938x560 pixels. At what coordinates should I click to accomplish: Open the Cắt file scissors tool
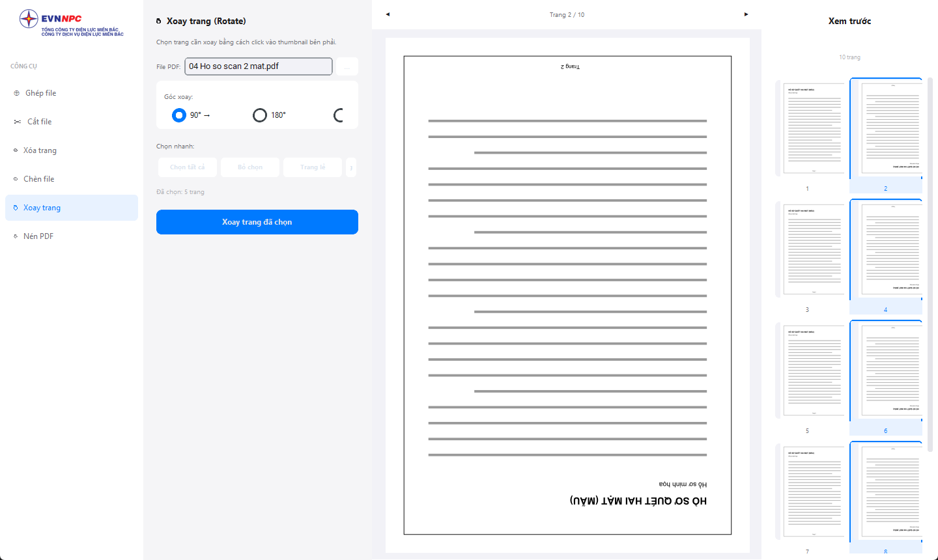pos(72,122)
